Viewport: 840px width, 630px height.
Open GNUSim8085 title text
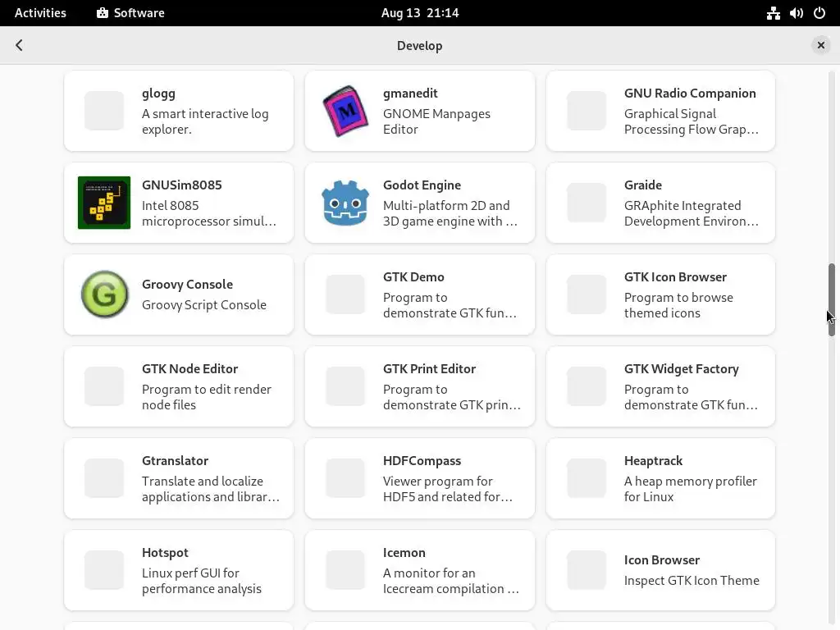[181, 185]
